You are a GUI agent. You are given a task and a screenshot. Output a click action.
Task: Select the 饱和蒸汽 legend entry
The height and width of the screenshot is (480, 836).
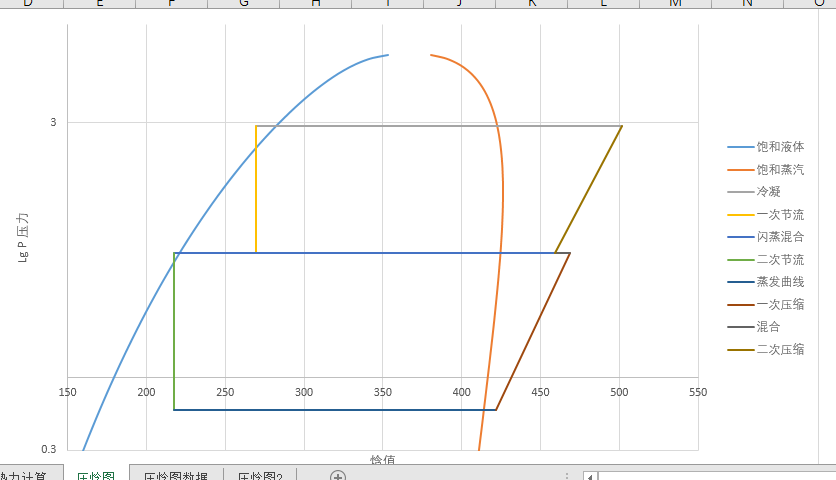pyautogui.click(x=766, y=170)
